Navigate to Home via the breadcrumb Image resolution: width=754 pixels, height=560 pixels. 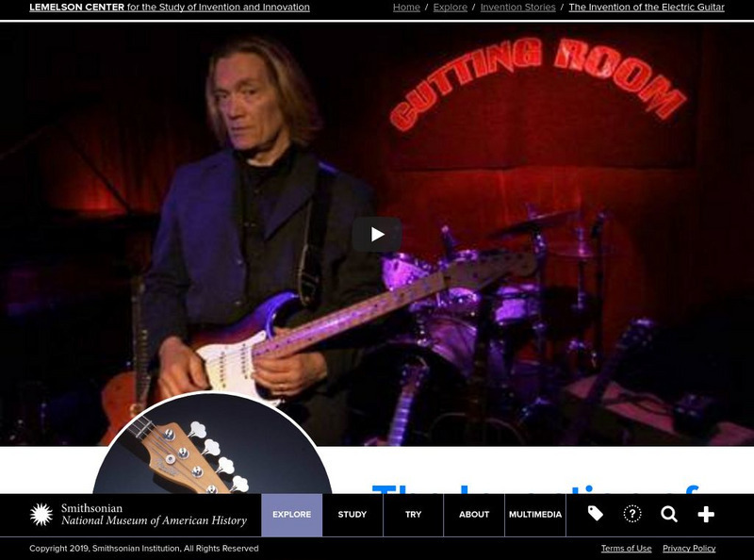404,7
